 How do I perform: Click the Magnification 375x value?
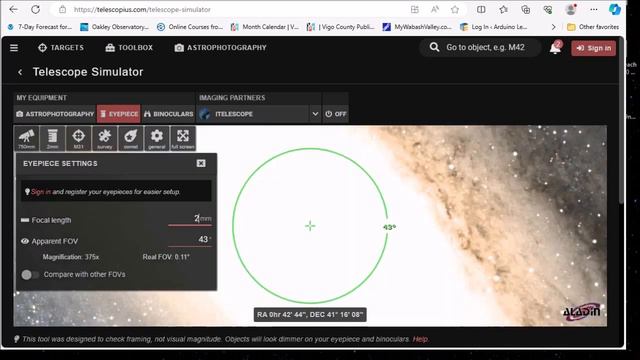click(71, 257)
